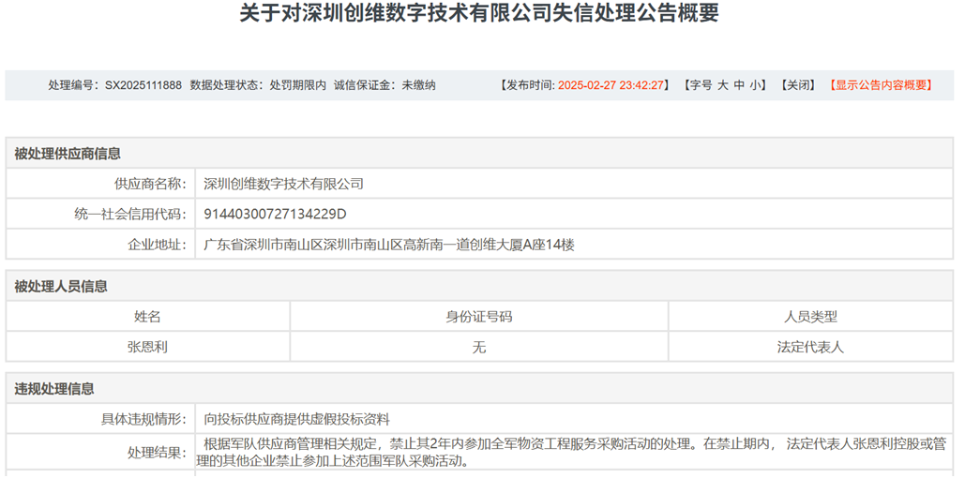Click the 处理结果 result paragraph
980x478 pixels.
(572, 453)
